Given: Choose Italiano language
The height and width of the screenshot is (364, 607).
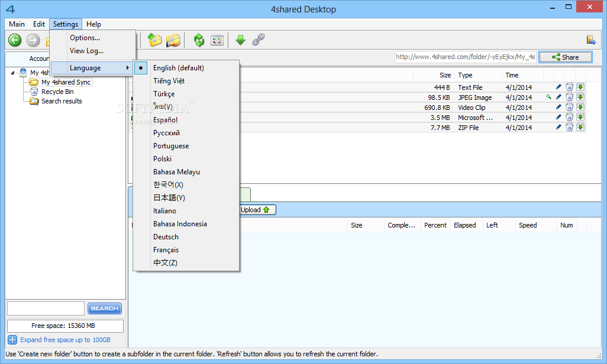Looking at the screenshot, I should pyautogui.click(x=186, y=211).
